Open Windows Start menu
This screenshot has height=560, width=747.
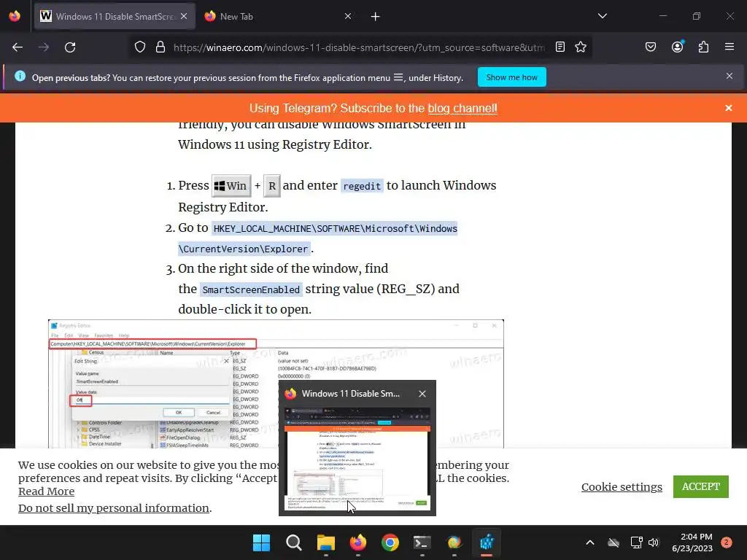tap(261, 542)
